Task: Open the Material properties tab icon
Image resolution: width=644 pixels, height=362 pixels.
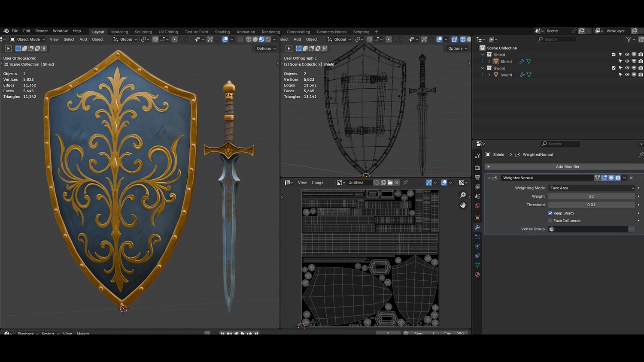Action: 477,275
